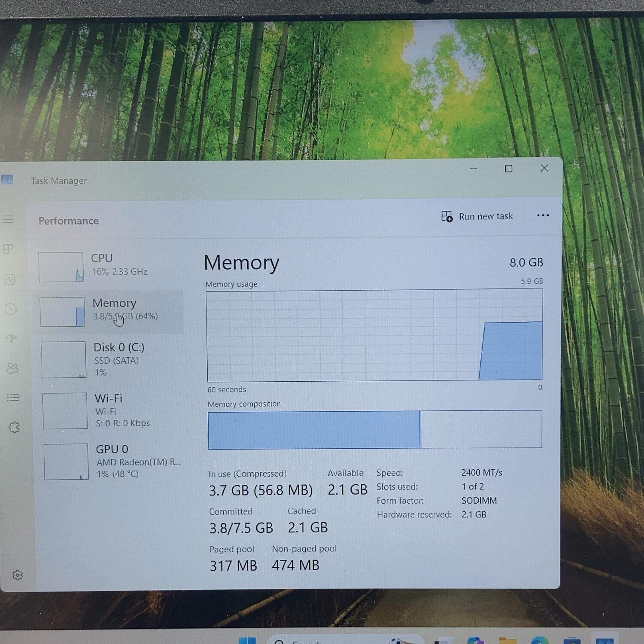Click the Available label above 2.1 GB
This screenshot has width=644, height=644.
[346, 473]
